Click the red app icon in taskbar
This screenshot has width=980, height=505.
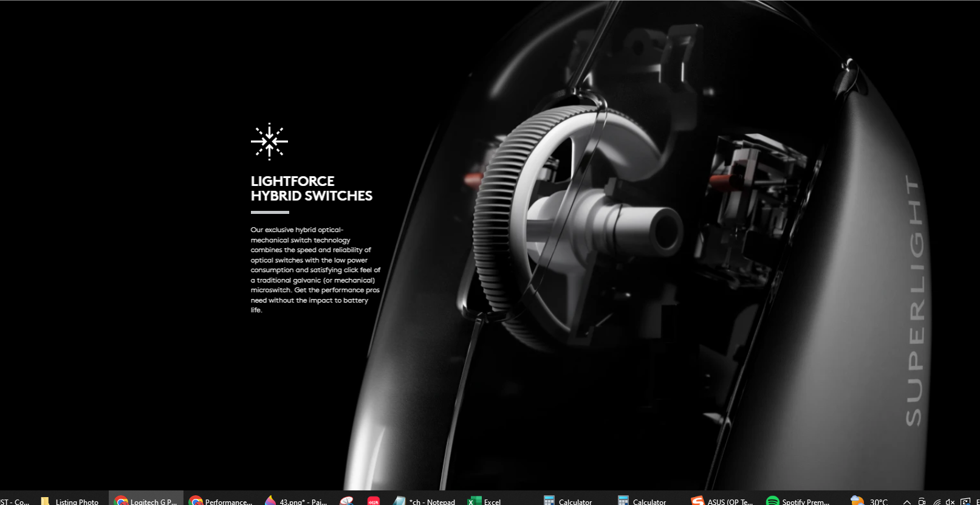pos(374,501)
